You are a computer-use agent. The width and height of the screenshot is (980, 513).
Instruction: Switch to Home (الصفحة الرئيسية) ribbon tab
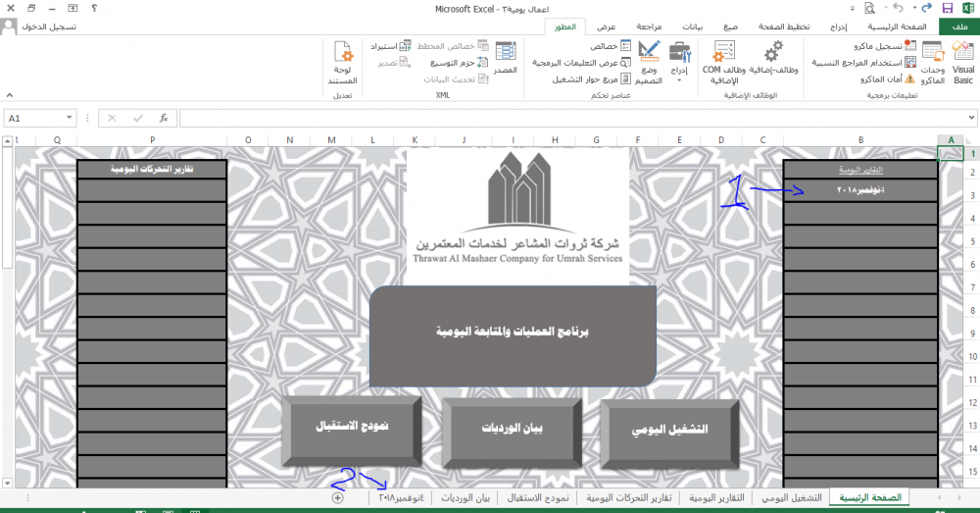897,26
